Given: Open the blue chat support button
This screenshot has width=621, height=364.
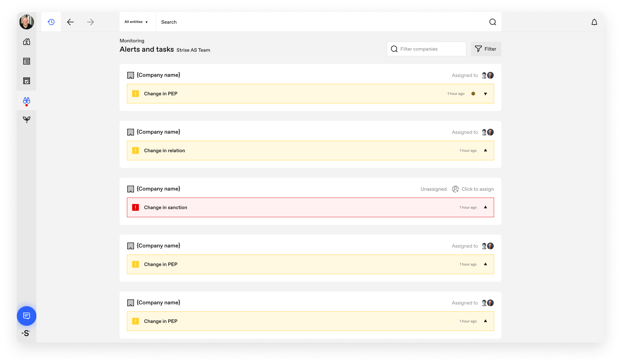Looking at the screenshot, I should tap(27, 316).
